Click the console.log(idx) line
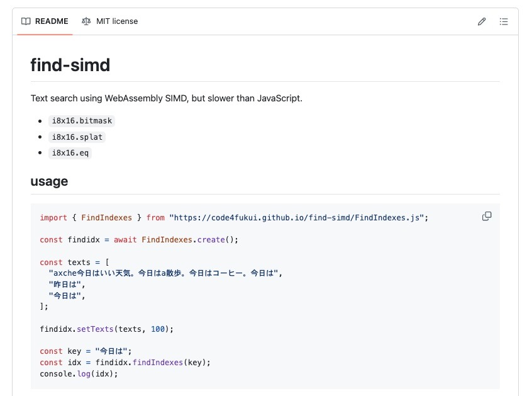The width and height of the screenshot is (532, 396). tap(79, 373)
